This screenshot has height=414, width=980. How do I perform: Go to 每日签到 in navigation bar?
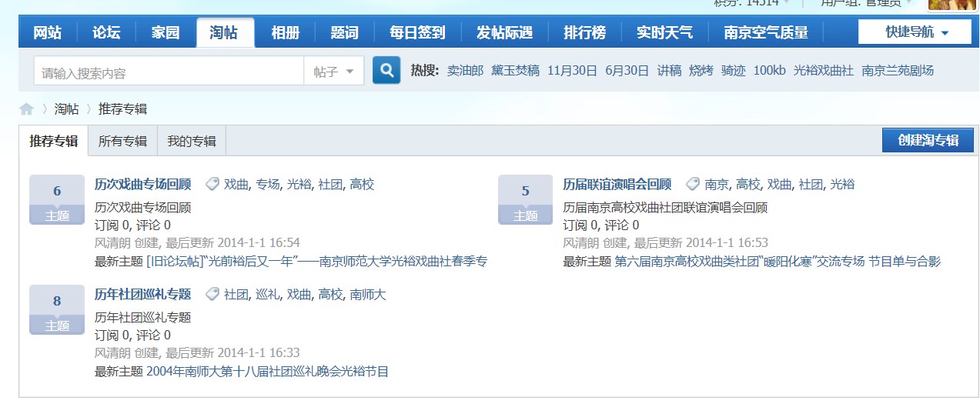tap(417, 32)
